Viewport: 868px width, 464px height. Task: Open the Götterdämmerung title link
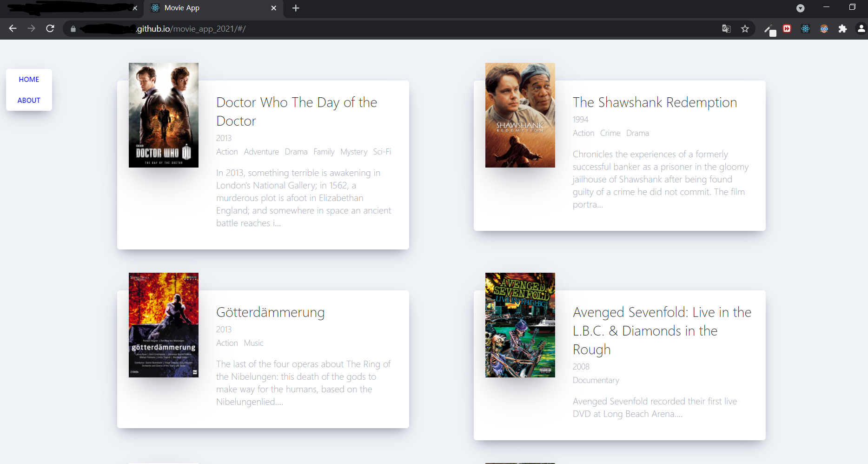coord(271,312)
